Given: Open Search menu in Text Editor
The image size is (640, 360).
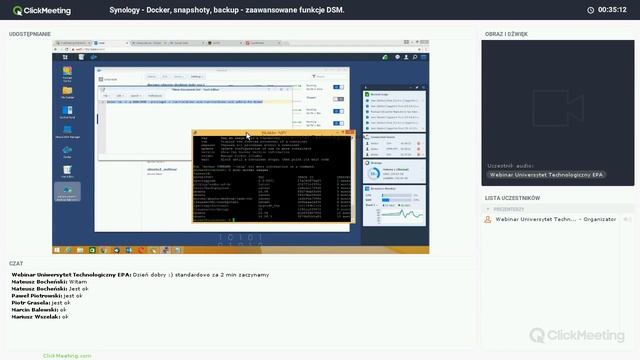Looking at the screenshot, I should (x=135, y=96).
